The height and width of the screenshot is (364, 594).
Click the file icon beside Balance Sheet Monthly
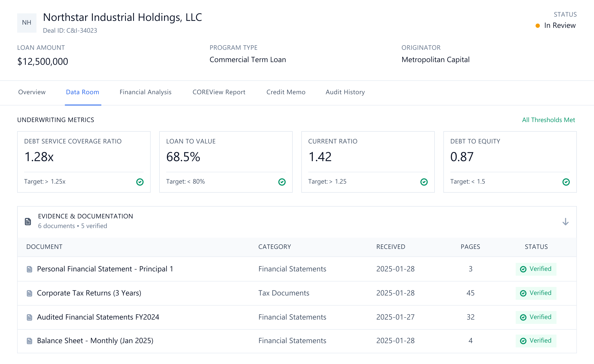(x=29, y=341)
